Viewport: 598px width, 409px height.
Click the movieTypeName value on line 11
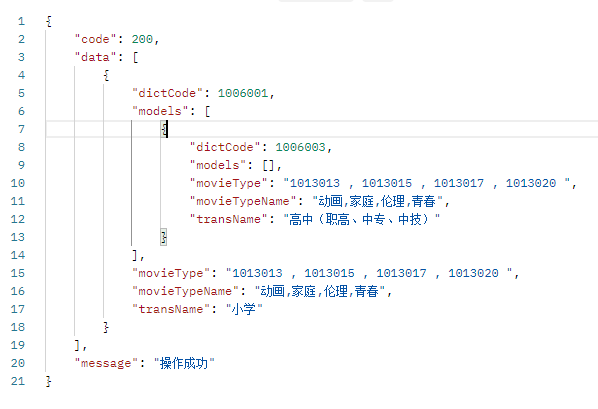378,201
